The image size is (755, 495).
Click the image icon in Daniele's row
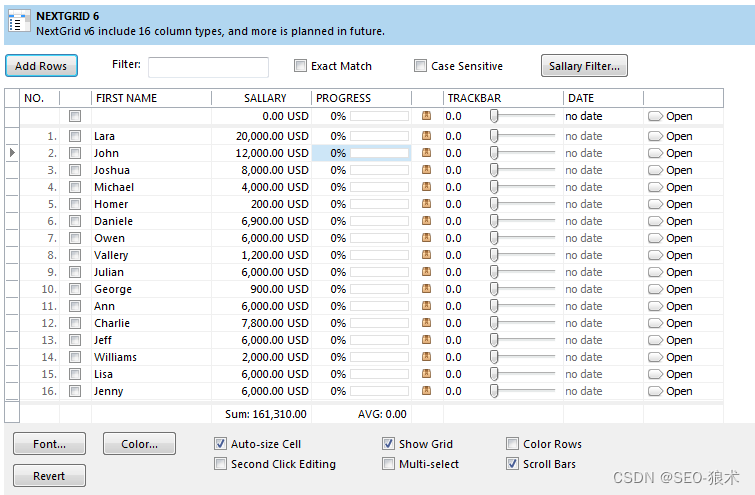[426, 221]
